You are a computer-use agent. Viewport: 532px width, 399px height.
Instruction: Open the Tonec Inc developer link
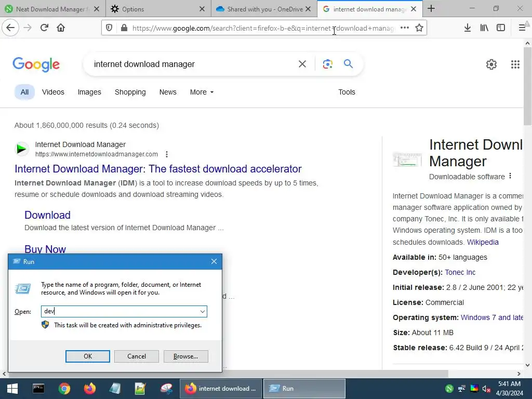coord(460,272)
